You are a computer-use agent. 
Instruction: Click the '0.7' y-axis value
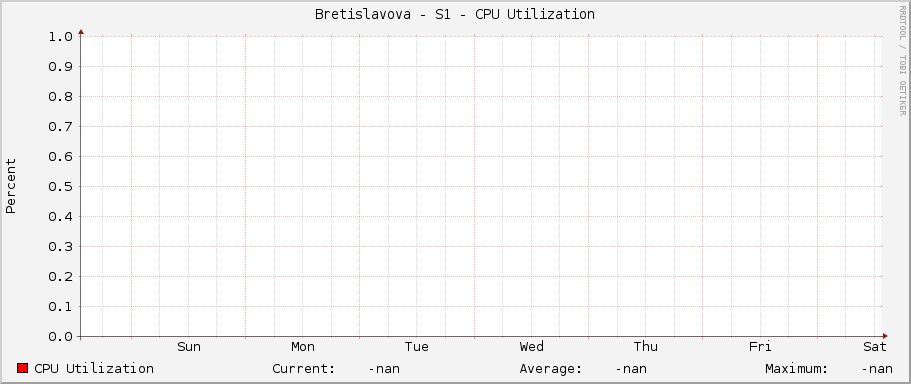(61, 127)
